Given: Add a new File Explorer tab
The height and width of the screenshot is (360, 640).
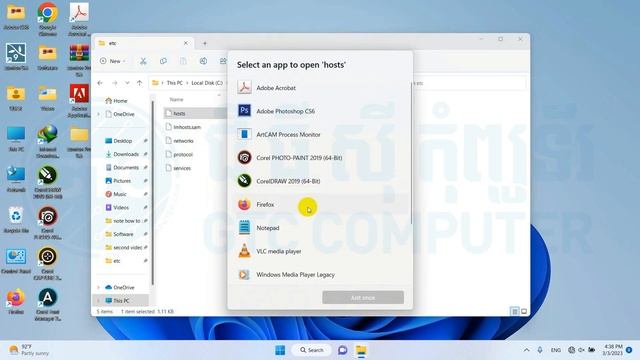Looking at the screenshot, I should [205, 43].
